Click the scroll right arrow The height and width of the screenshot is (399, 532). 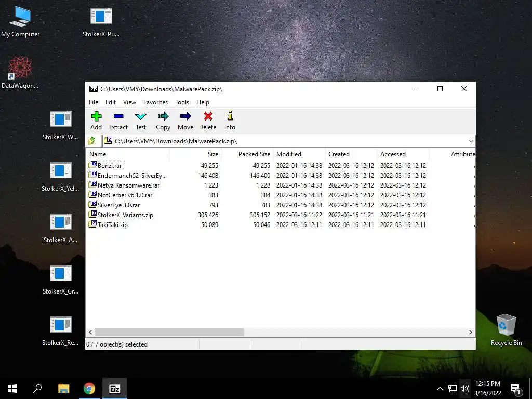pos(470,332)
